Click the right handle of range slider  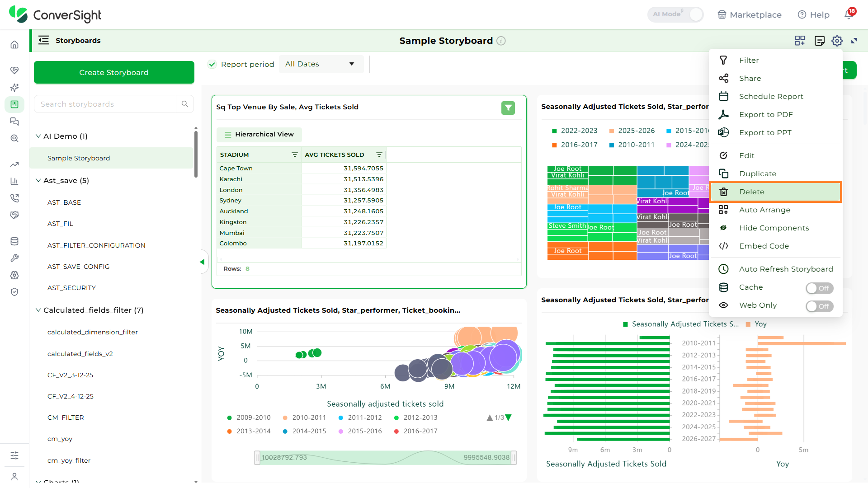[514, 458]
